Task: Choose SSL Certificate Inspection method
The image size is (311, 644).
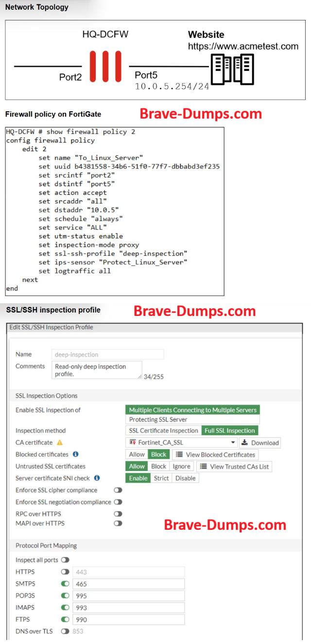Action: click(163, 431)
